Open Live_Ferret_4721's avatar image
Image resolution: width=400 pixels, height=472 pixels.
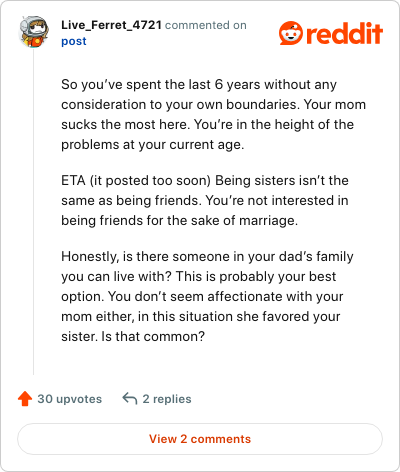(x=34, y=31)
